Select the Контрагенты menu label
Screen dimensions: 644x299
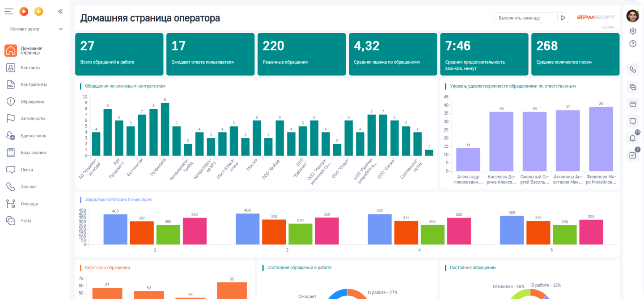34,85
